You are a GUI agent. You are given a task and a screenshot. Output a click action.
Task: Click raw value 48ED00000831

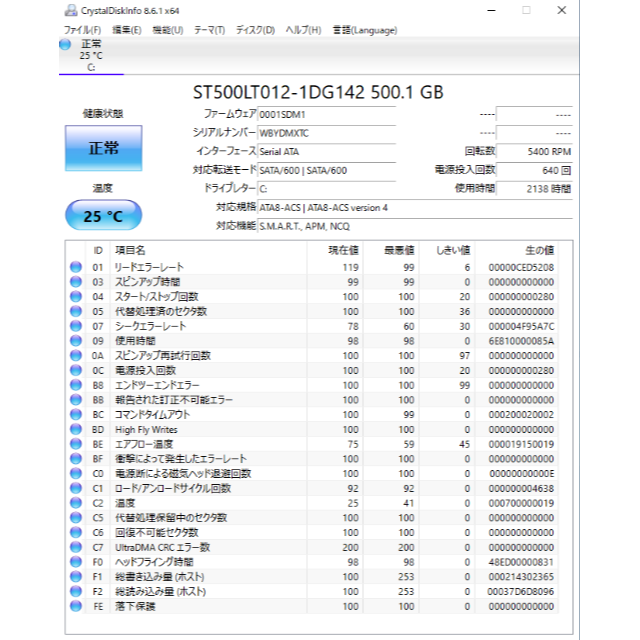tap(521, 562)
